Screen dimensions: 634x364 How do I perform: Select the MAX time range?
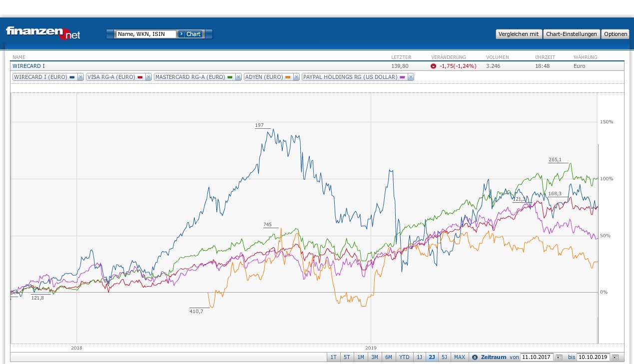[460, 357]
